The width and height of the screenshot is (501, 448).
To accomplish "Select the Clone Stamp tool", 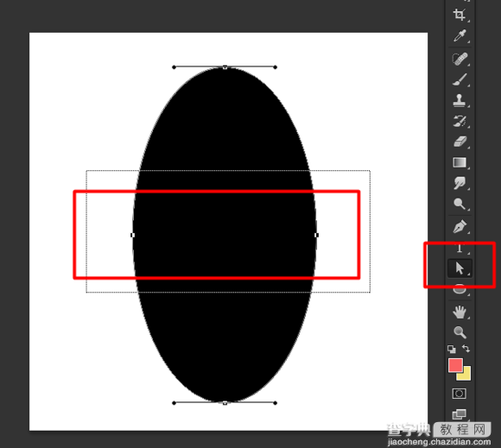I will (x=460, y=100).
